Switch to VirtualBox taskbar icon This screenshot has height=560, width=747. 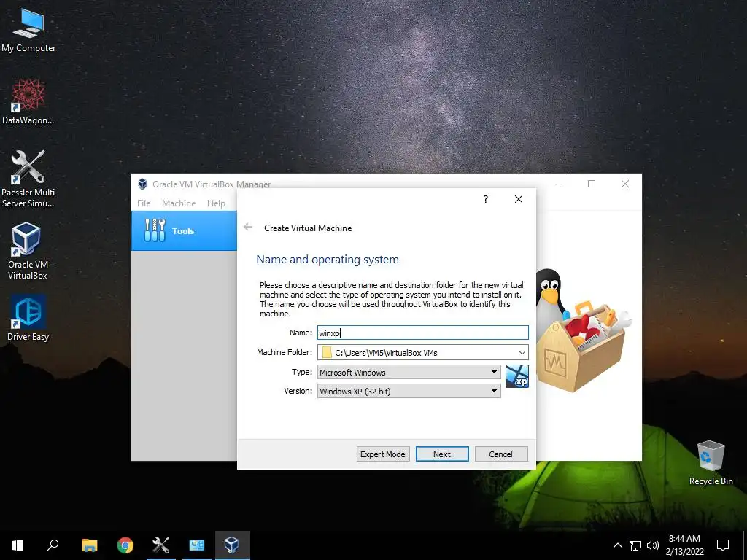point(232,545)
